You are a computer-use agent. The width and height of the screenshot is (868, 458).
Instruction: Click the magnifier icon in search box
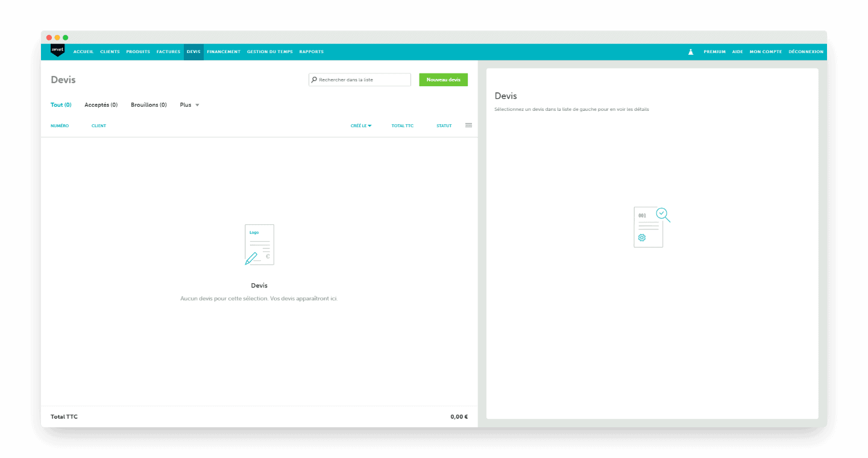[x=314, y=80]
